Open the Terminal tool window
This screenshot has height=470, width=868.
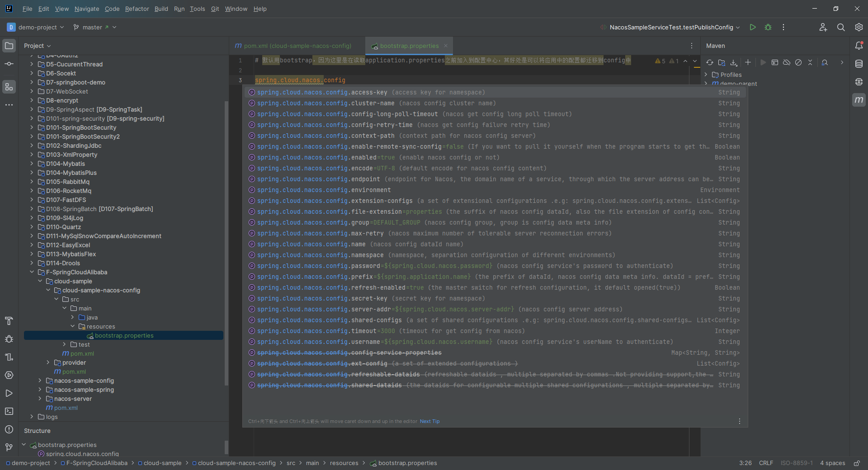tap(9, 411)
